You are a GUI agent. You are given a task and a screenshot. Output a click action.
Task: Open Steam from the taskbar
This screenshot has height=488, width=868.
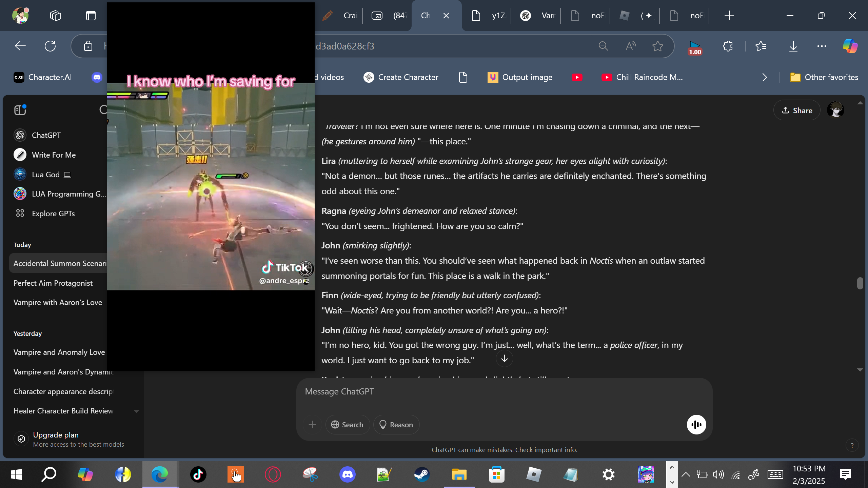point(422,474)
